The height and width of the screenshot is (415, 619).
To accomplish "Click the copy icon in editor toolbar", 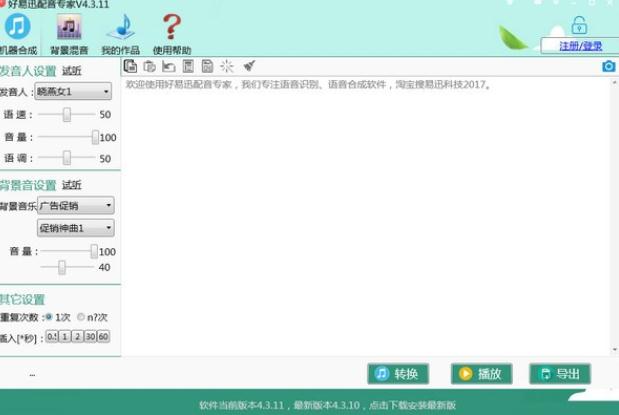I will (130, 66).
